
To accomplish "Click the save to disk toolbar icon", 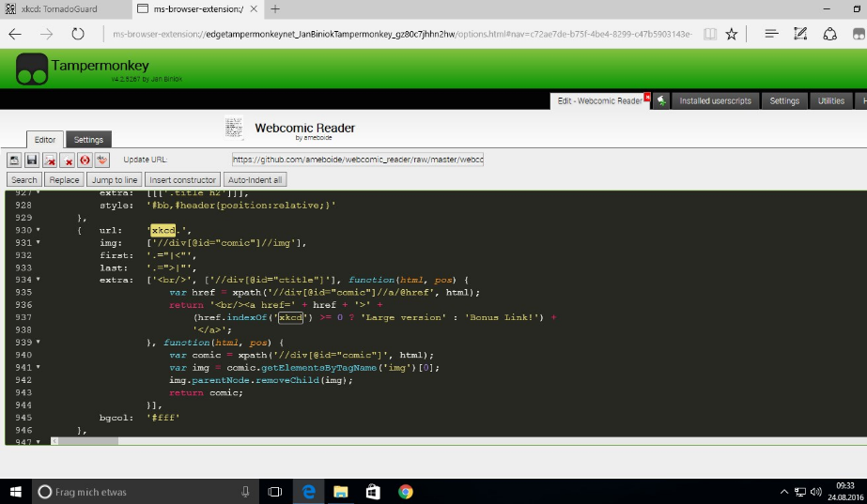I will coord(32,160).
